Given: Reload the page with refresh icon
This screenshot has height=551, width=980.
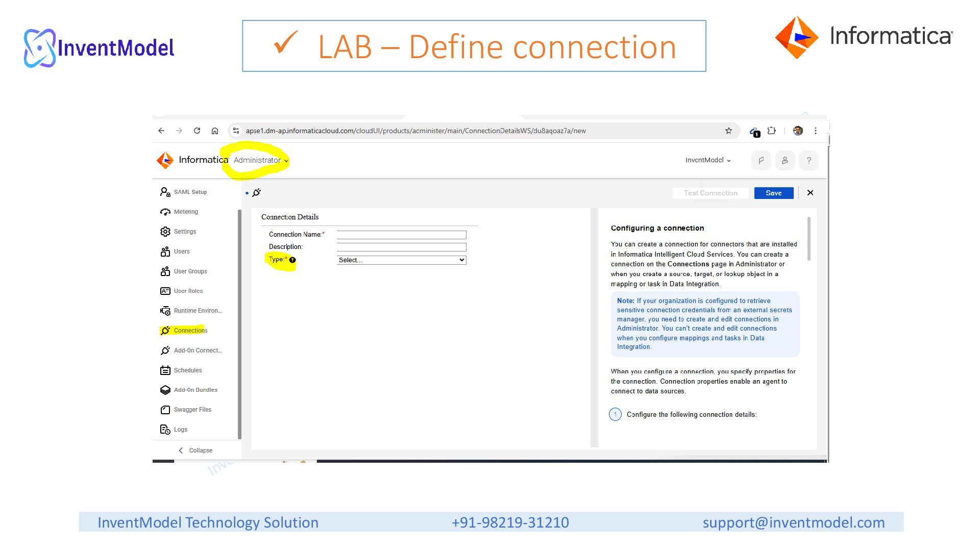Looking at the screenshot, I should pos(197,131).
